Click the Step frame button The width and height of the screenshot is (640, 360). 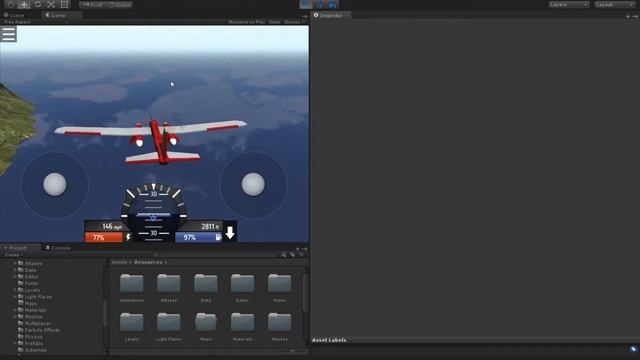pyautogui.click(x=332, y=4)
